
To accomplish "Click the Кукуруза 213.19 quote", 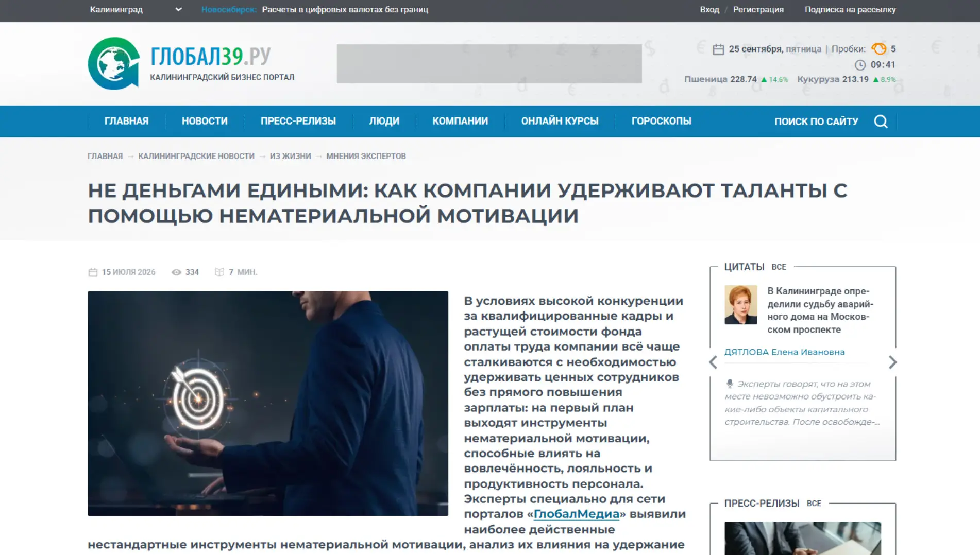I will click(x=846, y=79).
